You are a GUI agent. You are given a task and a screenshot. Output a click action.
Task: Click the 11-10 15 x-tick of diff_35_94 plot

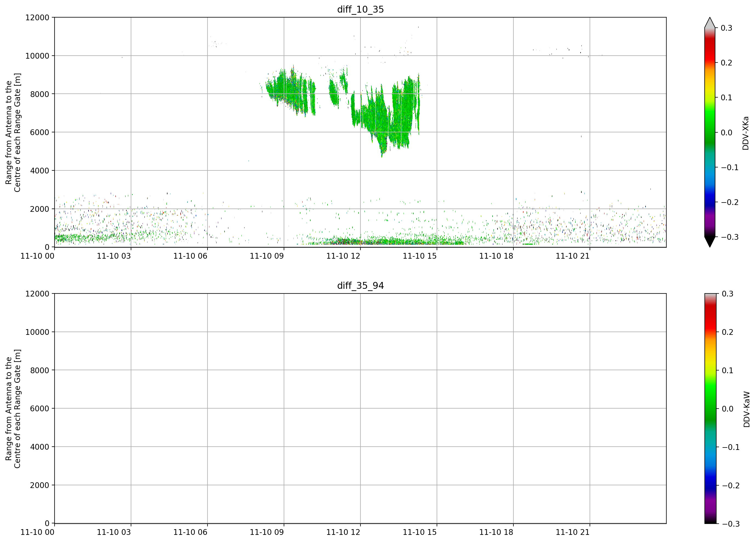click(420, 532)
